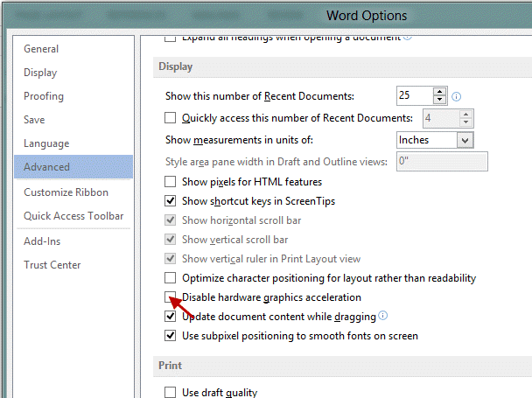
Task: Toggle Use subpixel positioning to smooth fonts
Action: [x=170, y=336]
